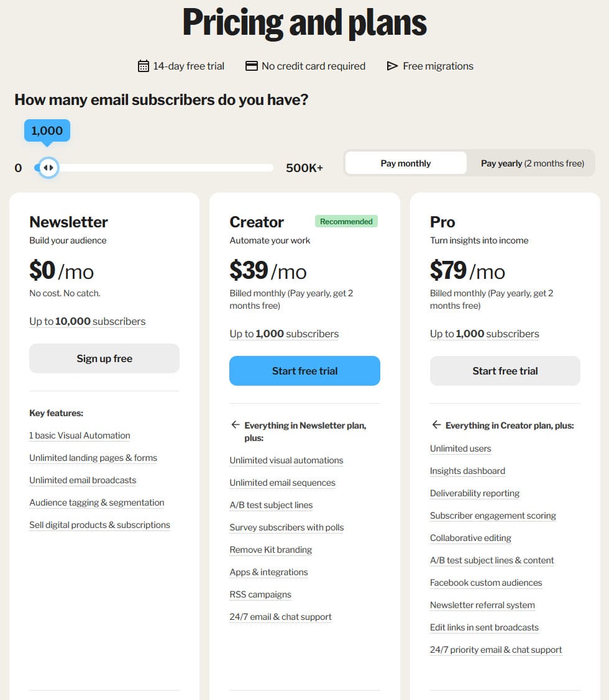Click Unlimited visual automations feature
The image size is (609, 700).
click(x=286, y=460)
